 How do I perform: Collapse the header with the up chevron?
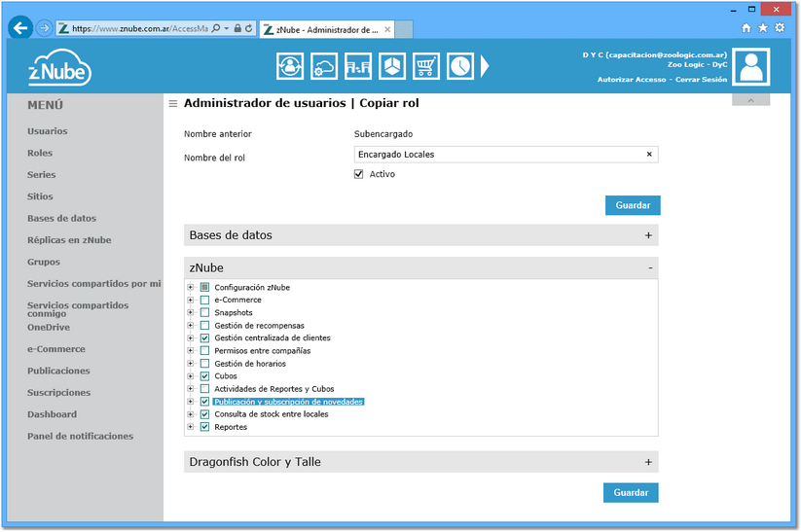[x=750, y=100]
